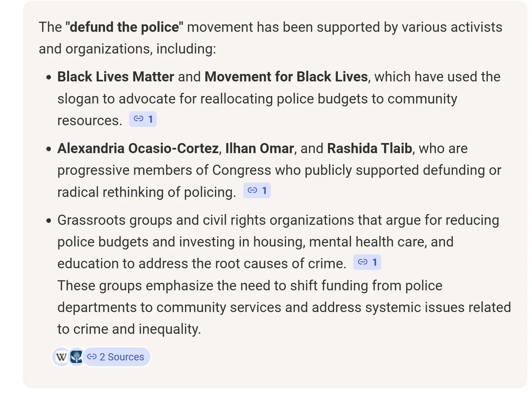Click the bold "Movement for Black Lives" text

286,77
